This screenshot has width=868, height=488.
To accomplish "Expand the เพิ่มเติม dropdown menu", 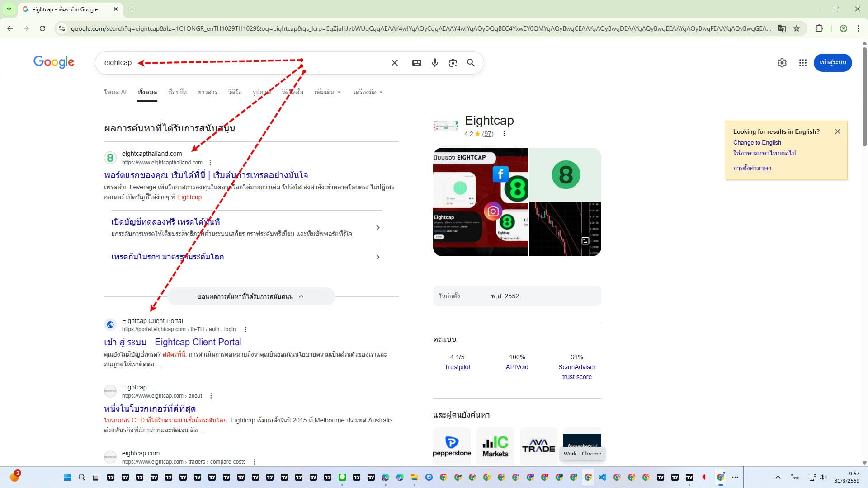I will pos(327,92).
